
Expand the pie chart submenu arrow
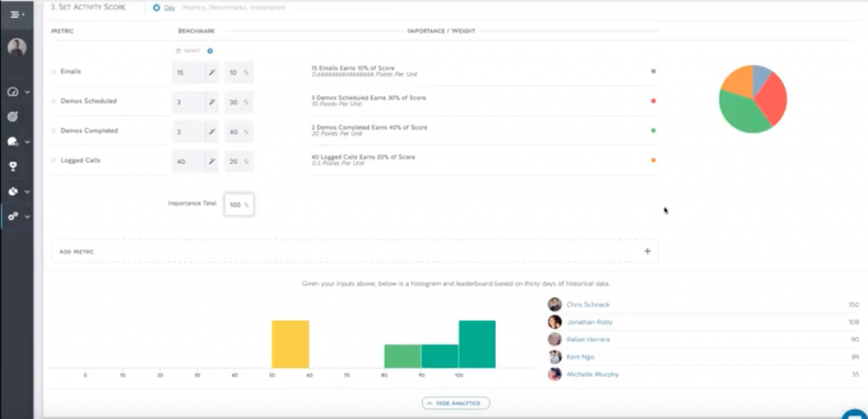point(27,193)
